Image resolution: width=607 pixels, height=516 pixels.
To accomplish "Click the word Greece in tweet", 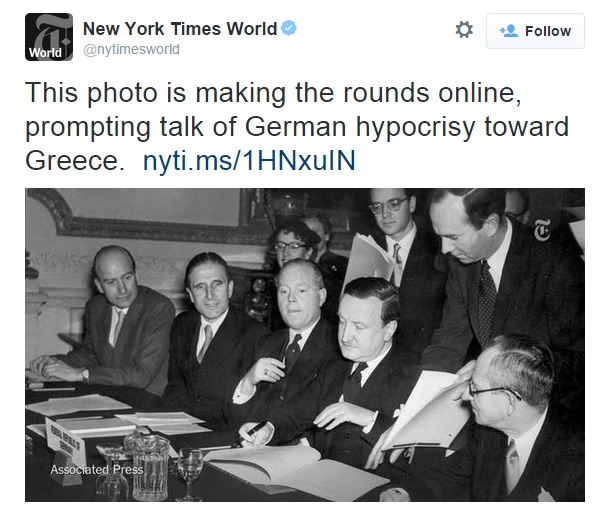I will click(x=75, y=161).
